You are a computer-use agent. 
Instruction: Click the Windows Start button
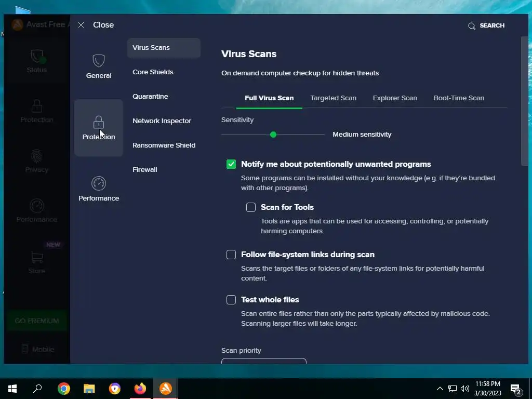[x=12, y=389]
